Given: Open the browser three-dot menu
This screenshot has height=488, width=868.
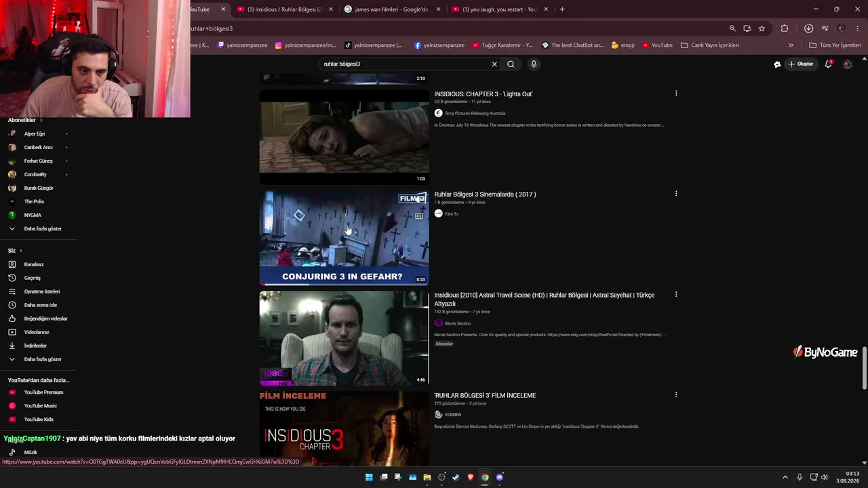Looking at the screenshot, I should pos(858,28).
